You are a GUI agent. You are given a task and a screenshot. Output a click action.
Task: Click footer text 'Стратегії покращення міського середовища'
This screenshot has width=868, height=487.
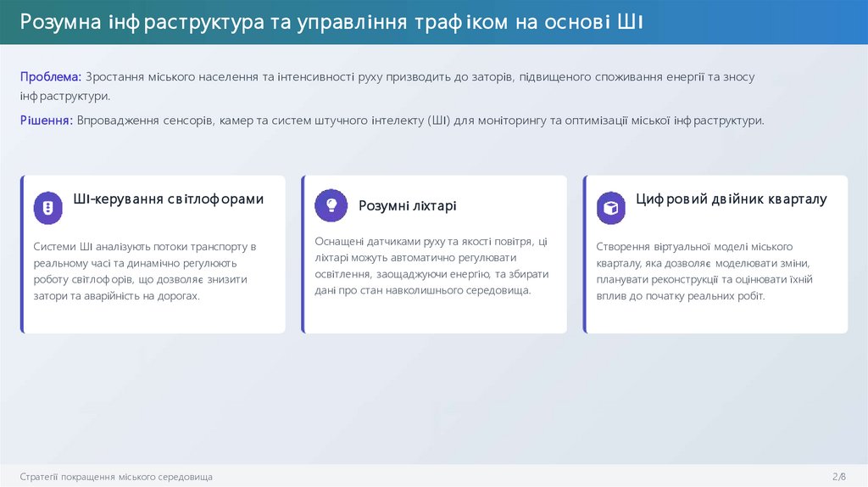[116, 477]
